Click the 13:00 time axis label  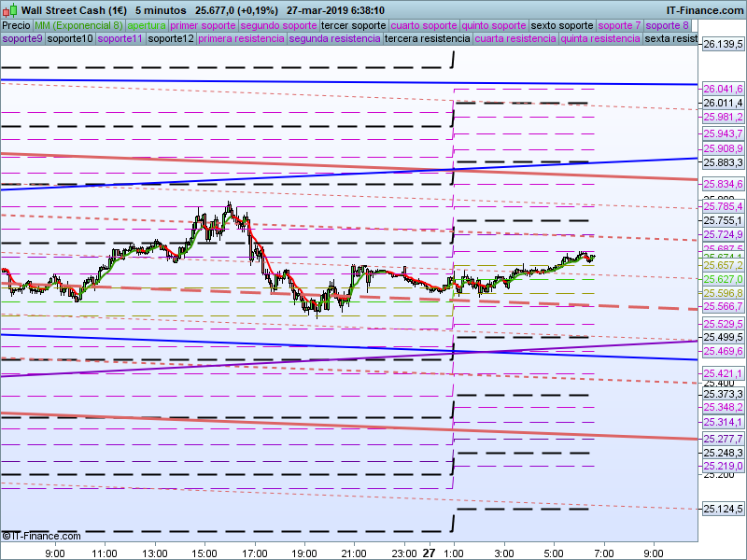[x=155, y=553]
